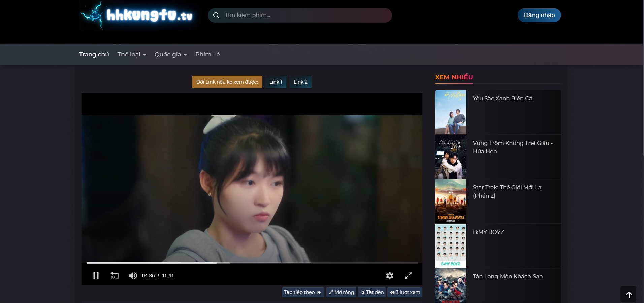Expand player with Mở rộng

click(341, 292)
